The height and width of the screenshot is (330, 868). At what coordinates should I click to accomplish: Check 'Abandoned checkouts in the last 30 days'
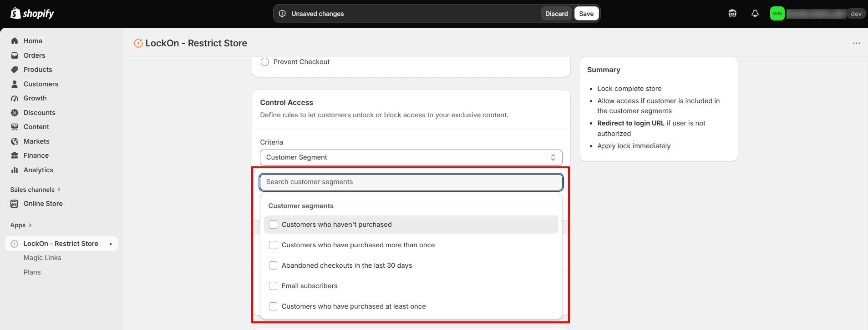(273, 265)
